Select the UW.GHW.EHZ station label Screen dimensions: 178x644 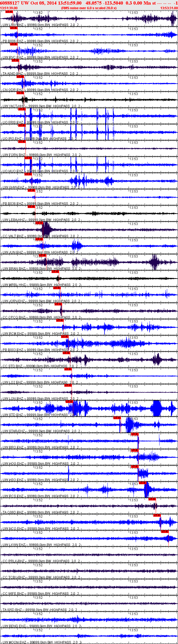[14, 187]
